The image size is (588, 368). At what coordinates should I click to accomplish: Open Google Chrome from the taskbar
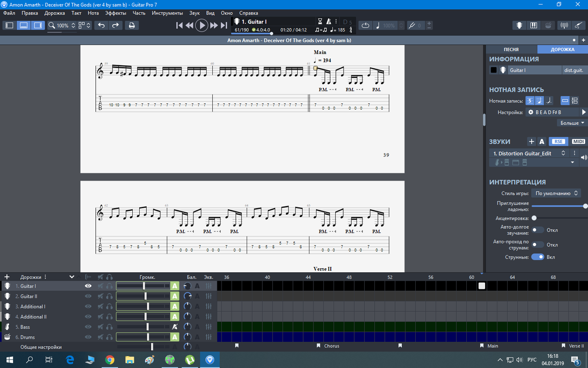coord(110,360)
